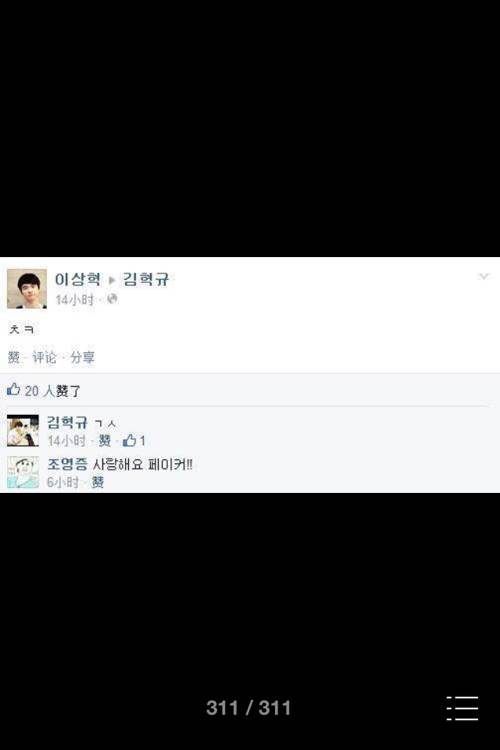500x750 pixels.
Task: Like 조영증's comment with 赞
Action: coord(98,482)
